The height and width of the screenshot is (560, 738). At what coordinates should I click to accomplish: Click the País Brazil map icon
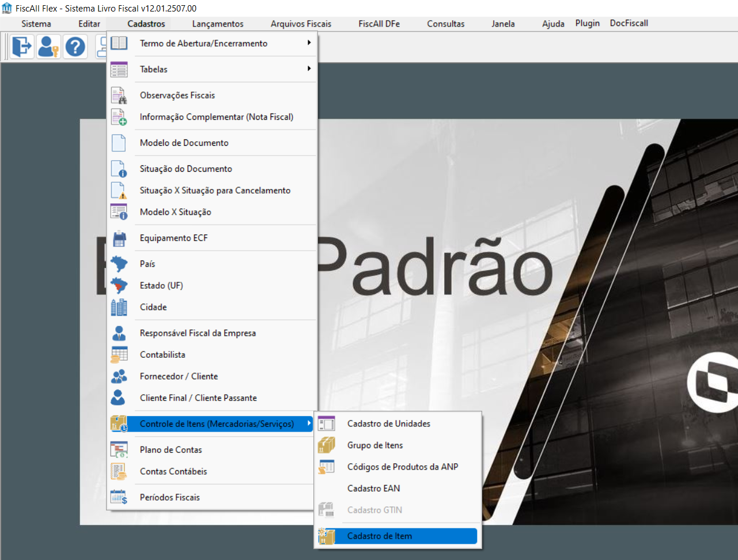(119, 264)
